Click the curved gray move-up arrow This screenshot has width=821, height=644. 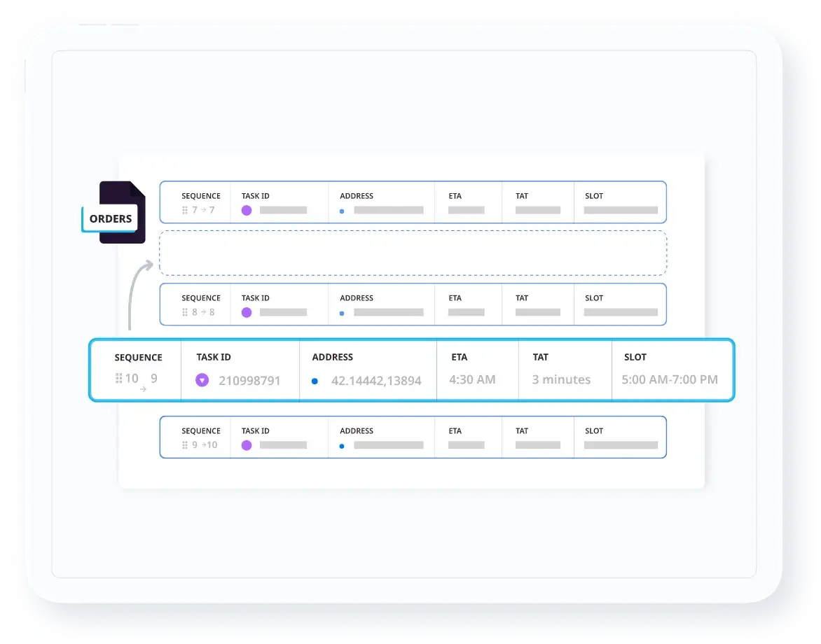(x=135, y=294)
